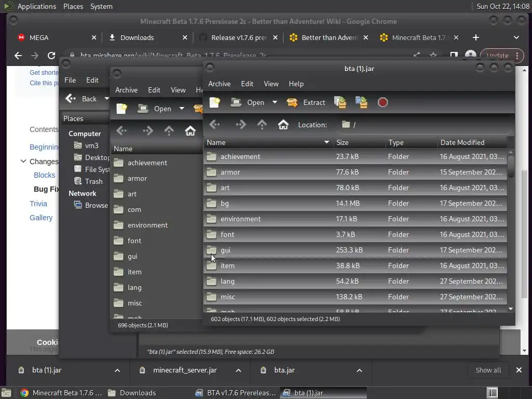The width and height of the screenshot is (532, 399).
Task: Open Trivia link in wiki contents
Action: pyautogui.click(x=38, y=204)
